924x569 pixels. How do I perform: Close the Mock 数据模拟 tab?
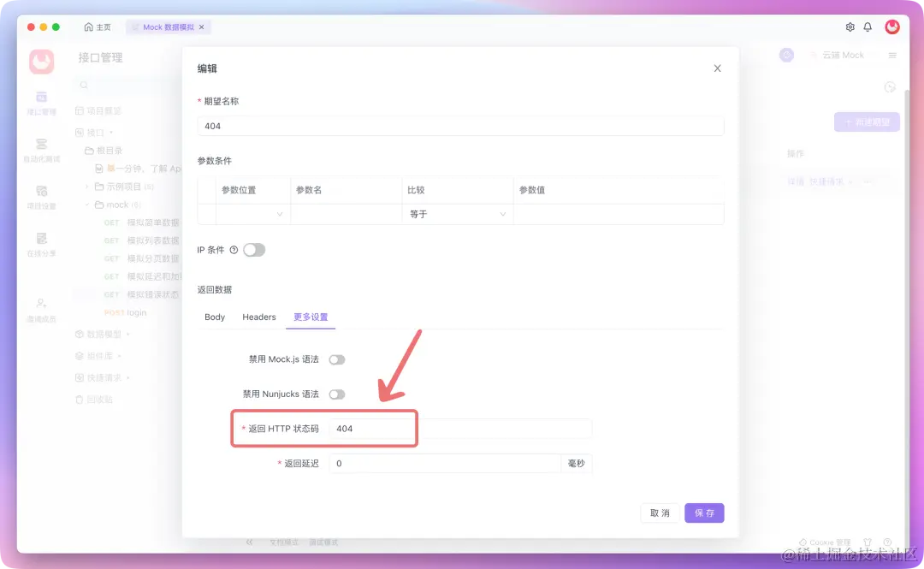tap(202, 27)
